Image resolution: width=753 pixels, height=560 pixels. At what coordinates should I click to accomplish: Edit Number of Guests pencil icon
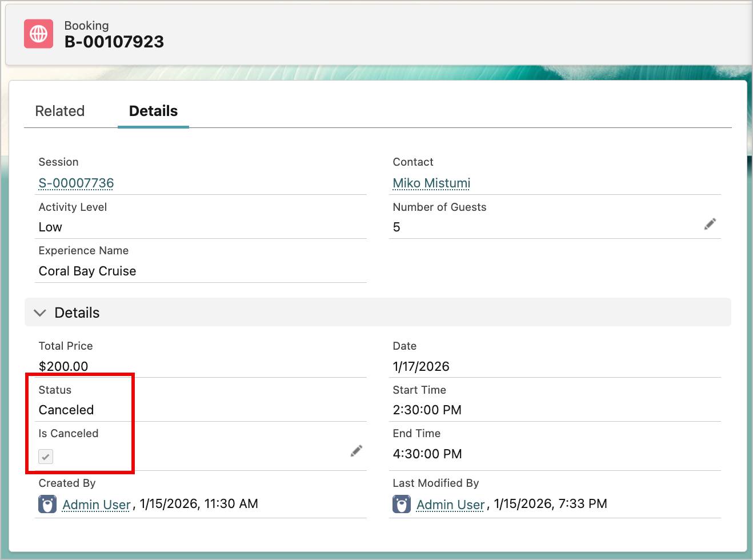click(710, 224)
